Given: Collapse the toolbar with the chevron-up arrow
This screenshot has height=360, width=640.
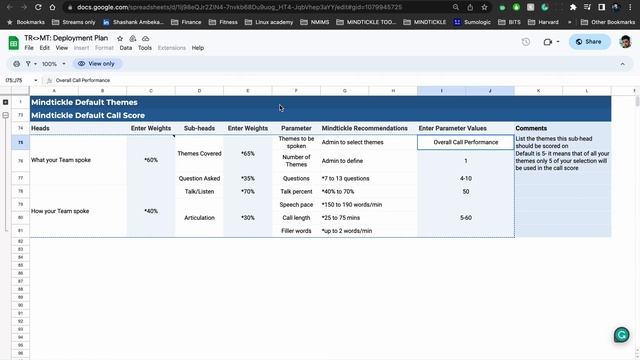Looking at the screenshot, I should [622, 64].
